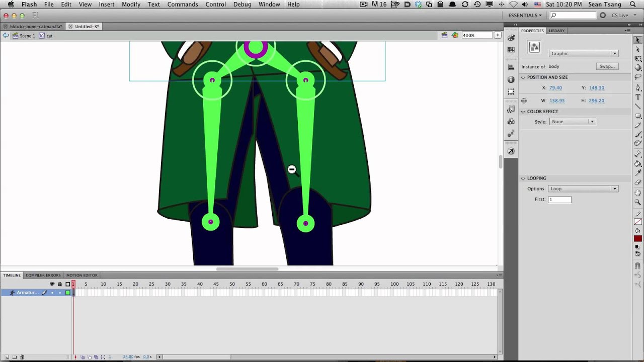Collapse the Looping section
644x362 pixels.
pyautogui.click(x=523, y=178)
